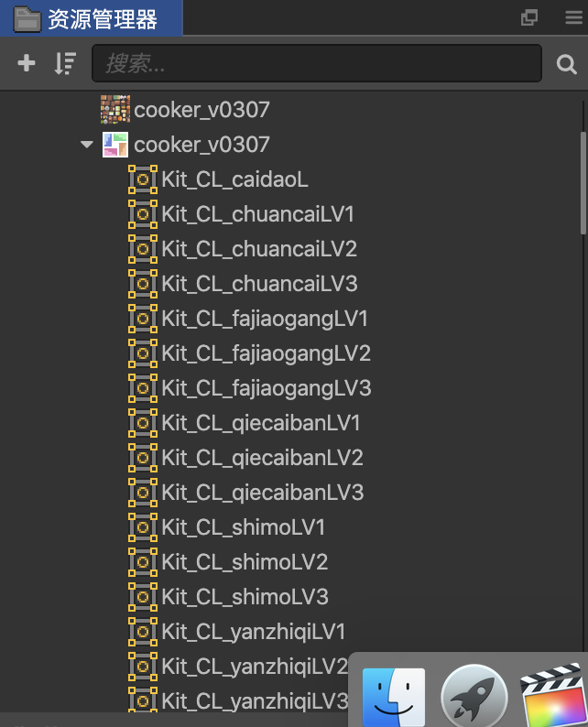This screenshot has width=588, height=727.
Task: Open Finder from the dock
Action: (x=393, y=697)
